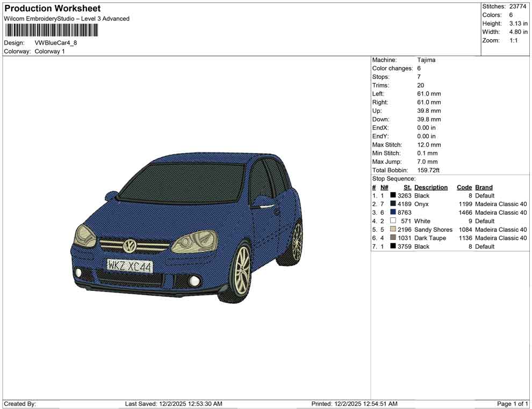Click the design name 'VWBlueCar4_8'
The height and width of the screenshot is (409, 532).
(x=56, y=43)
